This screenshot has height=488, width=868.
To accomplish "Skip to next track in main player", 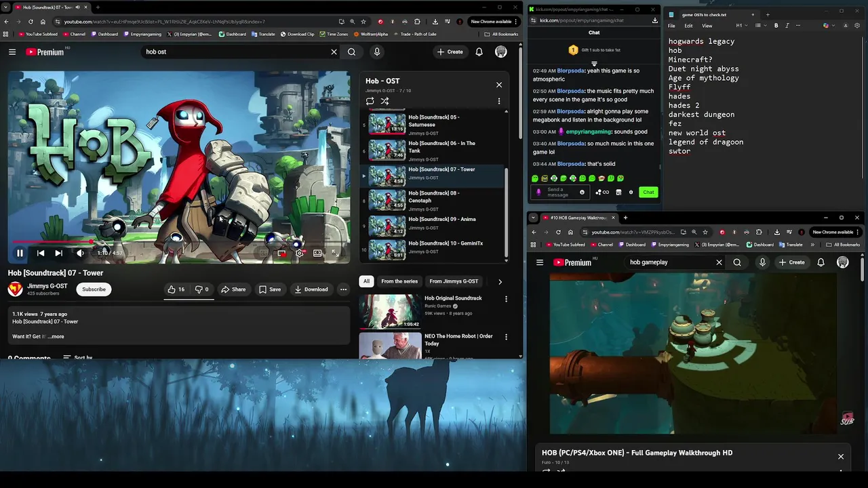I will coord(59,253).
